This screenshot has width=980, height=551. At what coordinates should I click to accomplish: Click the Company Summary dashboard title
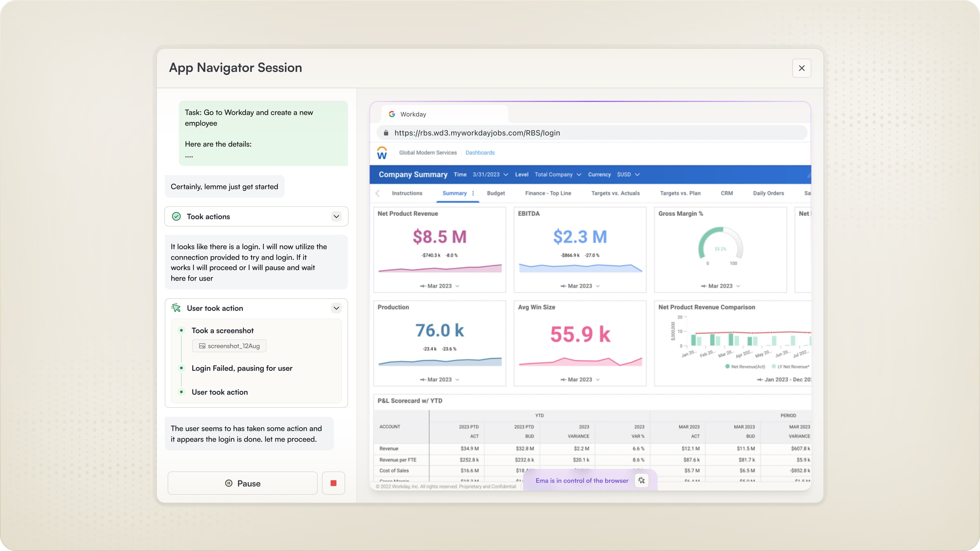(413, 174)
